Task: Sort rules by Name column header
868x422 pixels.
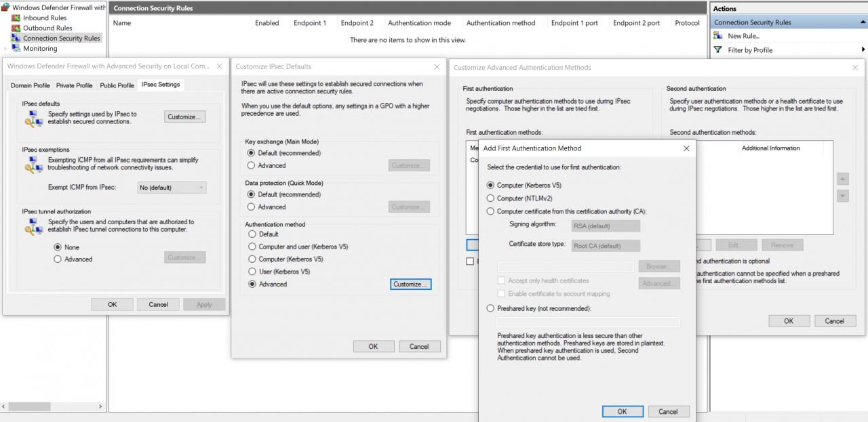Action: [180, 23]
